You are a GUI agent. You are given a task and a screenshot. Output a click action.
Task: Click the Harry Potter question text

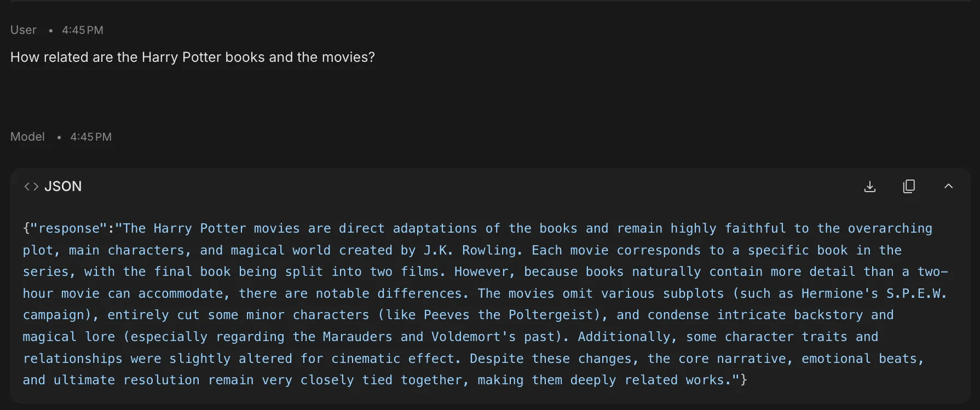[x=192, y=57]
